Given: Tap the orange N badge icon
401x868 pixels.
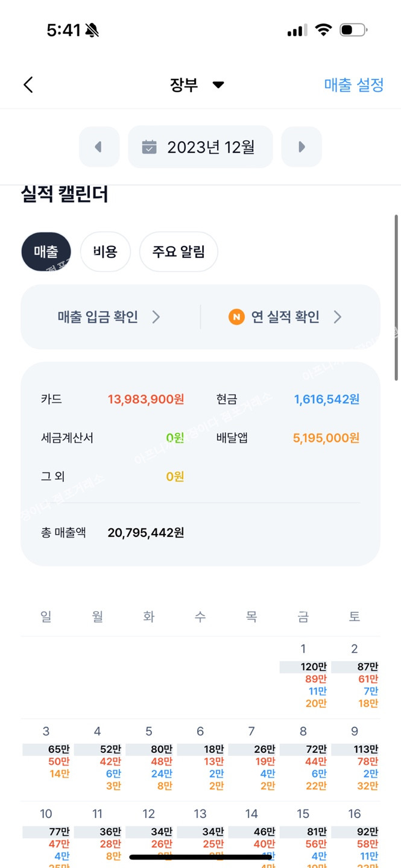Looking at the screenshot, I should coord(236,317).
